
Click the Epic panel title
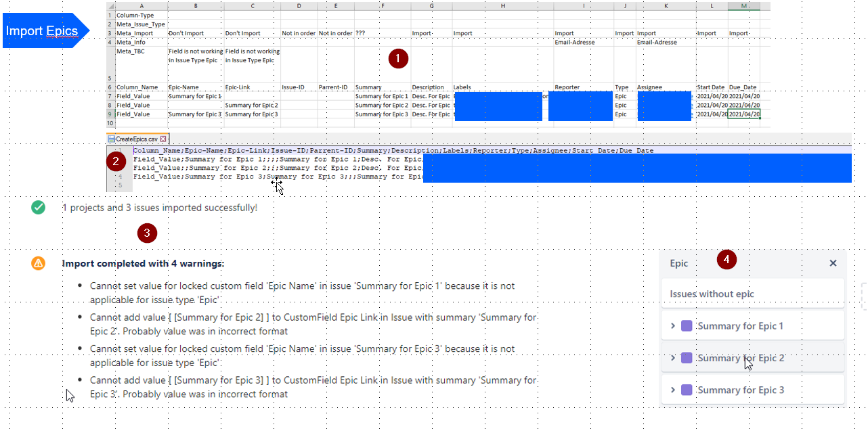(x=678, y=263)
